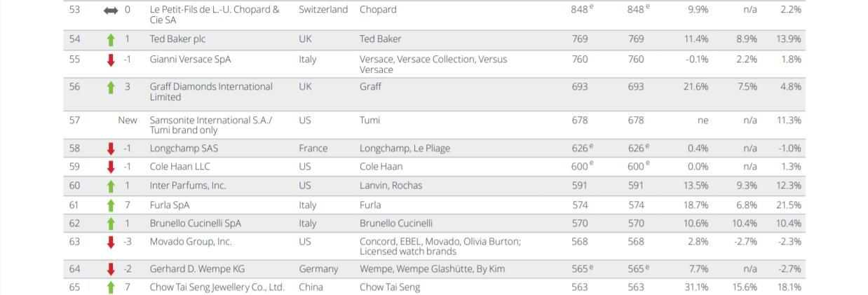Image resolution: width=868 pixels, height=295 pixels.
Task: Select the Germany country cell for Wempe
Action: tap(318, 269)
